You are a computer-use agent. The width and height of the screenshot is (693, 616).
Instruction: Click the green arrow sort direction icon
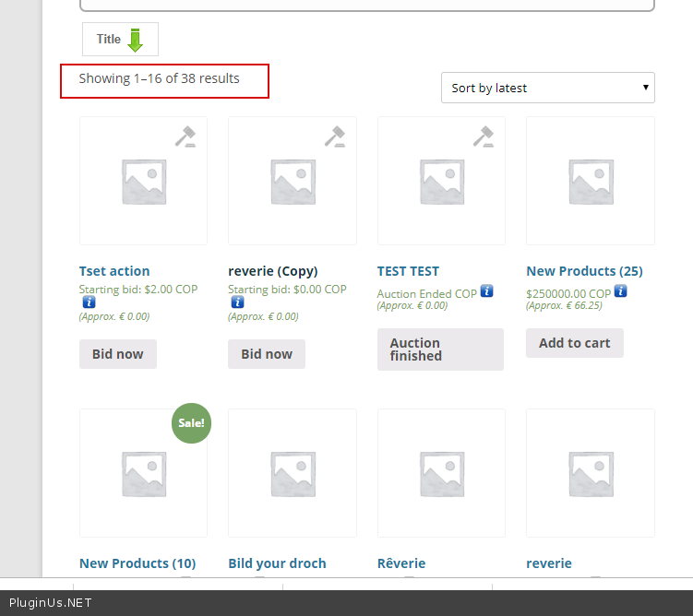point(136,40)
